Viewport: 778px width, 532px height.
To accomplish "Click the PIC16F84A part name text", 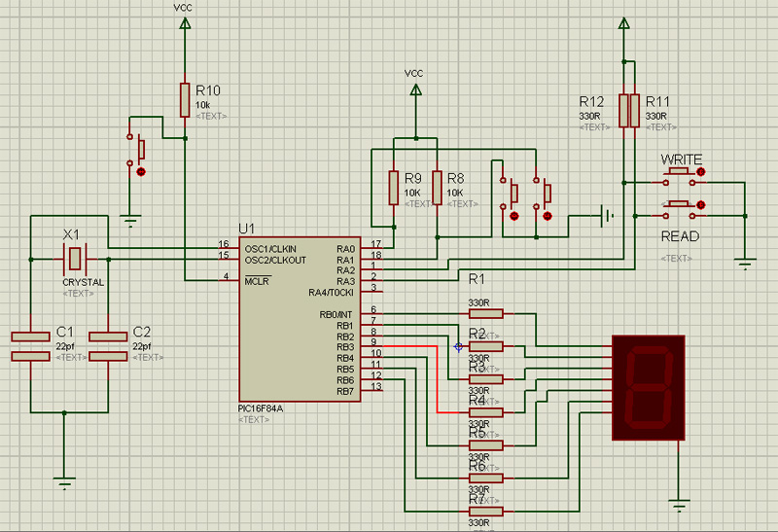I will pos(261,408).
